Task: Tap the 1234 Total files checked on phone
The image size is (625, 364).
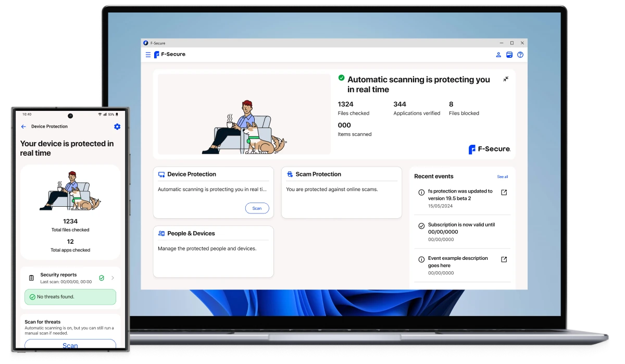Action: click(70, 225)
